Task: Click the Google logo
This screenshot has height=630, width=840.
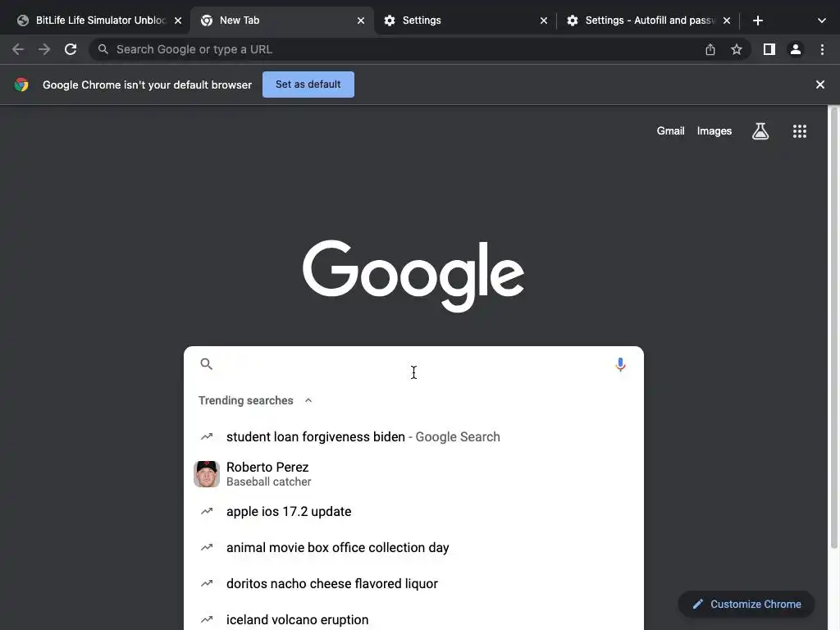Action: tap(413, 276)
